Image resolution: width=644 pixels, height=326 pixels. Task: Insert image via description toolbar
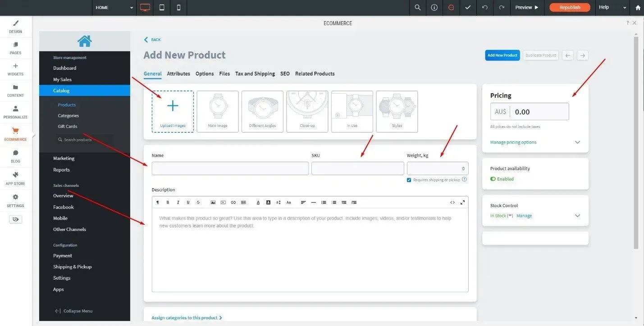[x=213, y=203]
